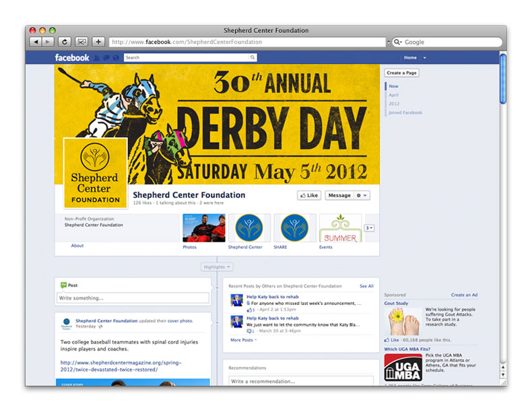Open the messages icon in Facebook bar
The height and width of the screenshot is (418, 532).
106,58
